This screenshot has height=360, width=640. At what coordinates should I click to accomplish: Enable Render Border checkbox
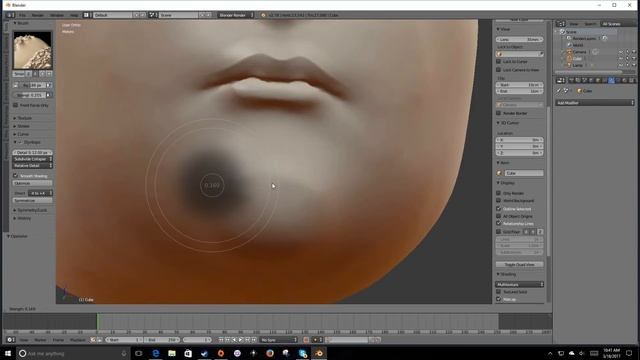(498, 113)
